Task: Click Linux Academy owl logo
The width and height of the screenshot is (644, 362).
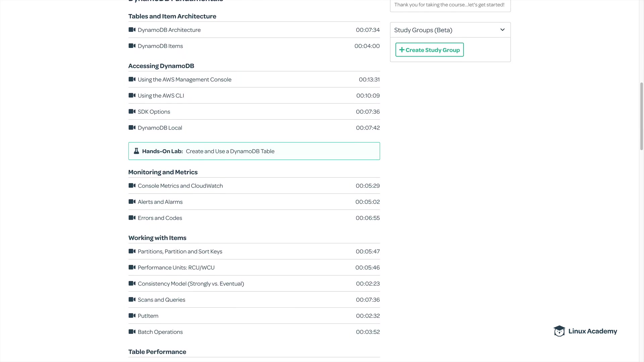Action: click(559, 331)
